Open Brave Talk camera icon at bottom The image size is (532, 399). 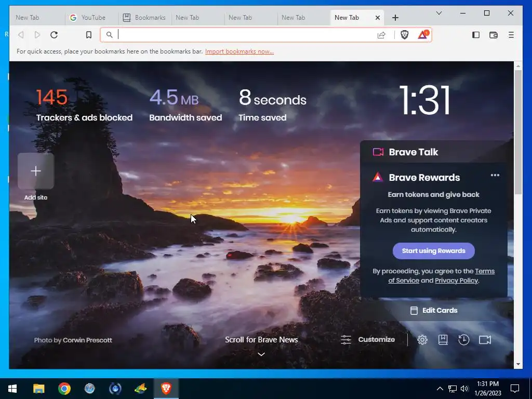point(485,340)
